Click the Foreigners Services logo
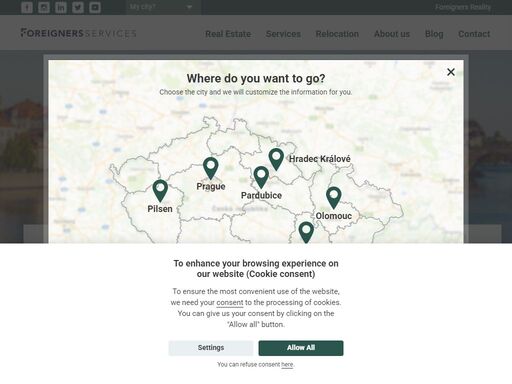512x384 pixels. 78,33
